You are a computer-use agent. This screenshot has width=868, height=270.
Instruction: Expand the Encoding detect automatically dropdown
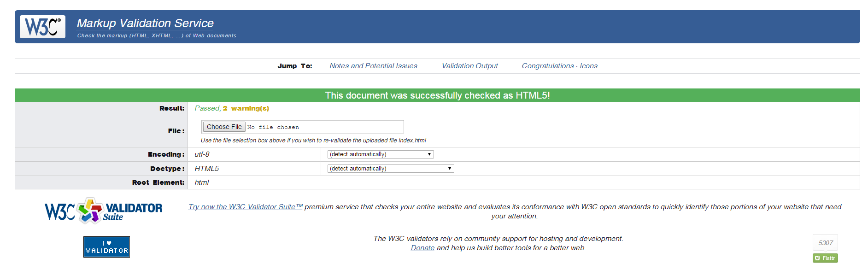pyautogui.click(x=380, y=154)
